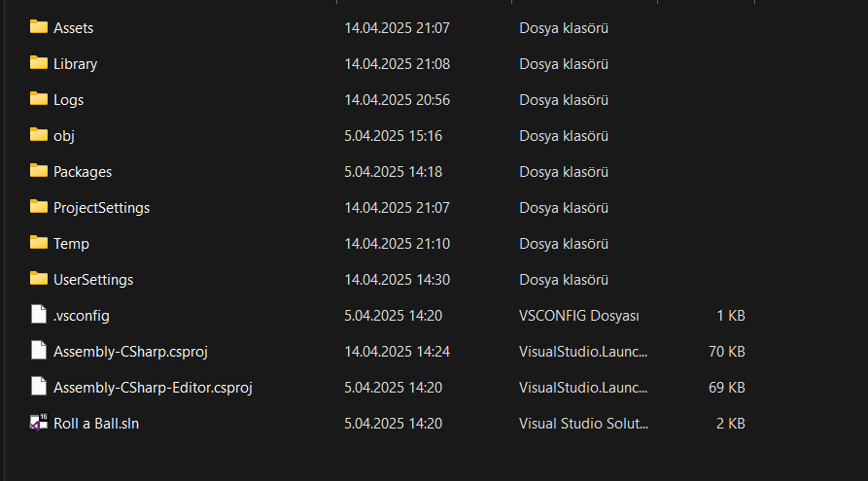Click the obj folder icon
Viewport: 868px width, 481px height.
(39, 135)
